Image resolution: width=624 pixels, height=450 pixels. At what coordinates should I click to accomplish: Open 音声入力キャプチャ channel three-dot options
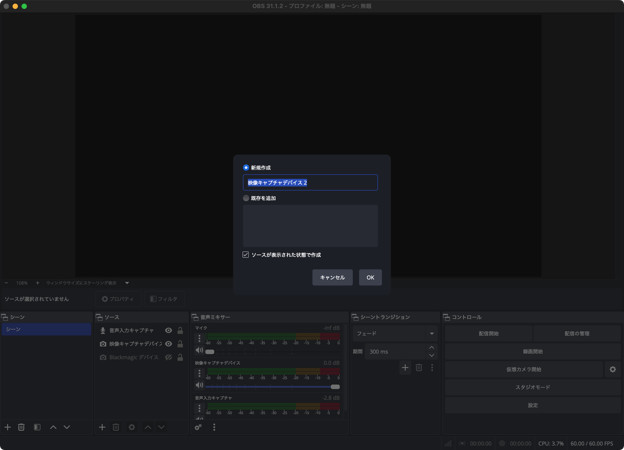[199, 408]
